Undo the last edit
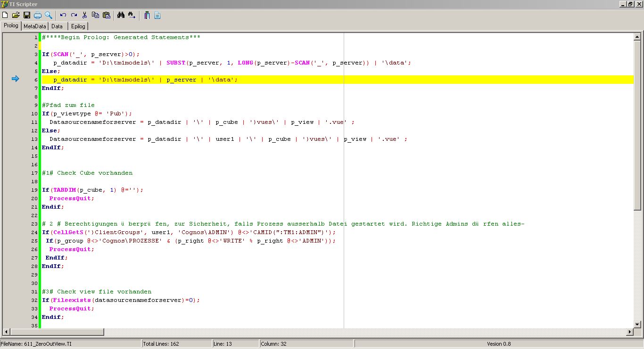 pos(63,15)
